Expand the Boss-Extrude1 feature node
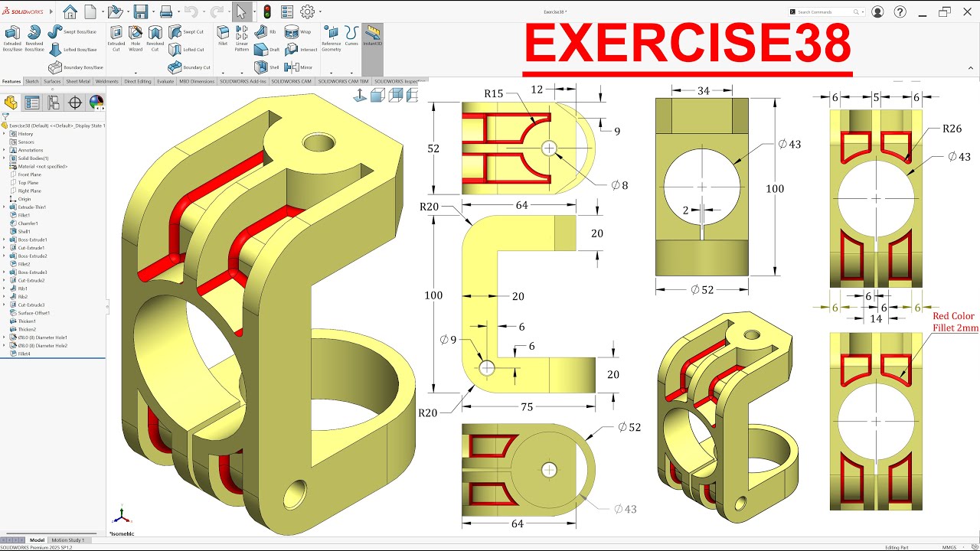The width and height of the screenshot is (980, 551). pos(4,240)
